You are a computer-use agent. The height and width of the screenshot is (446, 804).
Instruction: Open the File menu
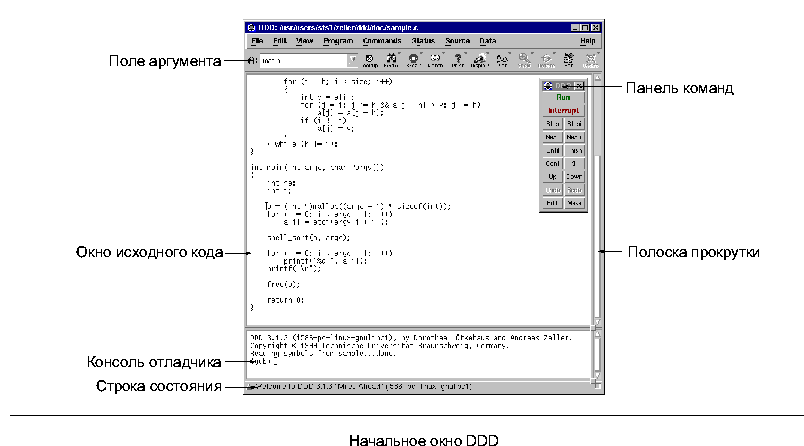click(258, 41)
